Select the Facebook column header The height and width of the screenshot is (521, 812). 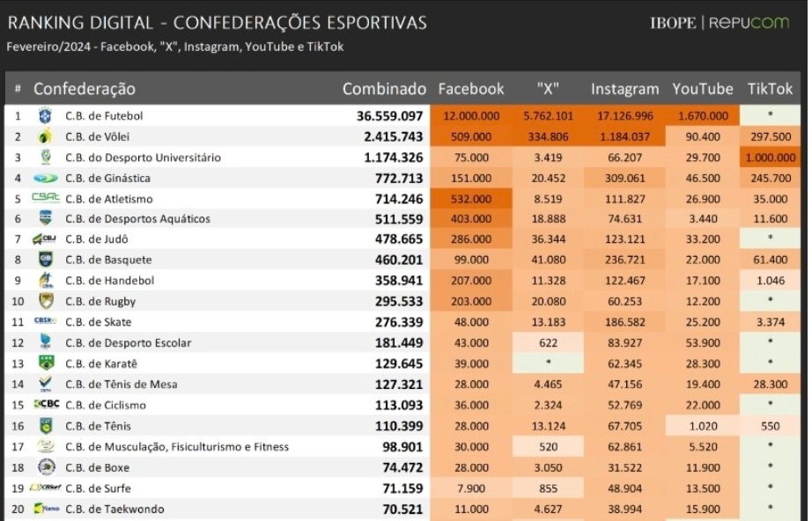pos(471,89)
